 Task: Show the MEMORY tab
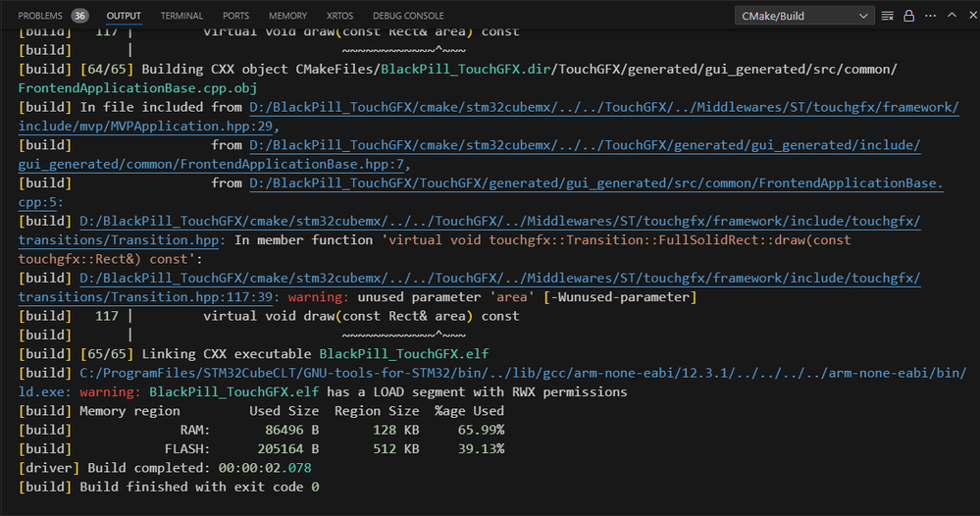point(287,16)
